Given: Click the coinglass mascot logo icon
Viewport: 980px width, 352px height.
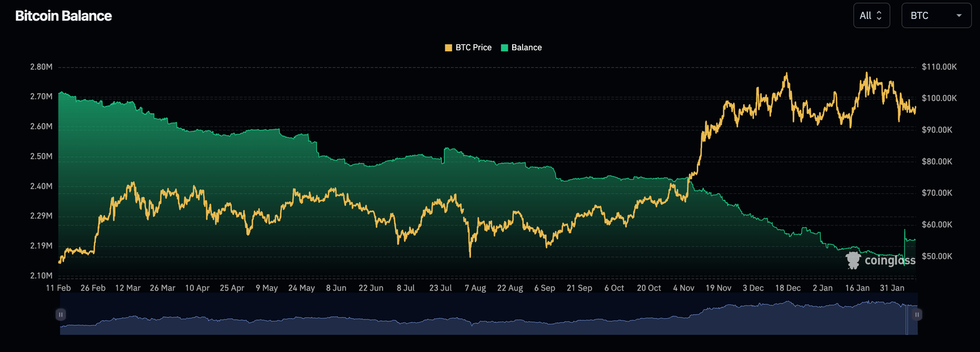Looking at the screenshot, I should click(x=853, y=260).
